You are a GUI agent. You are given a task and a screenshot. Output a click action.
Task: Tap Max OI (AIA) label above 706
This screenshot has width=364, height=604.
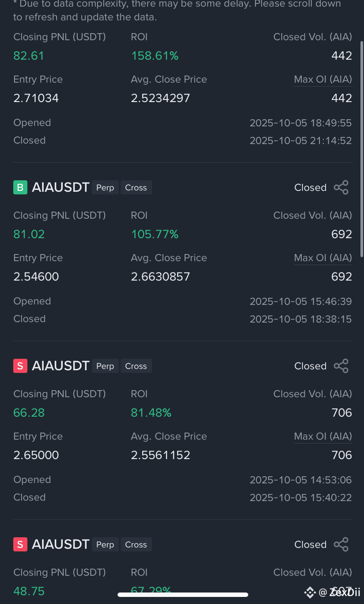[323, 437]
